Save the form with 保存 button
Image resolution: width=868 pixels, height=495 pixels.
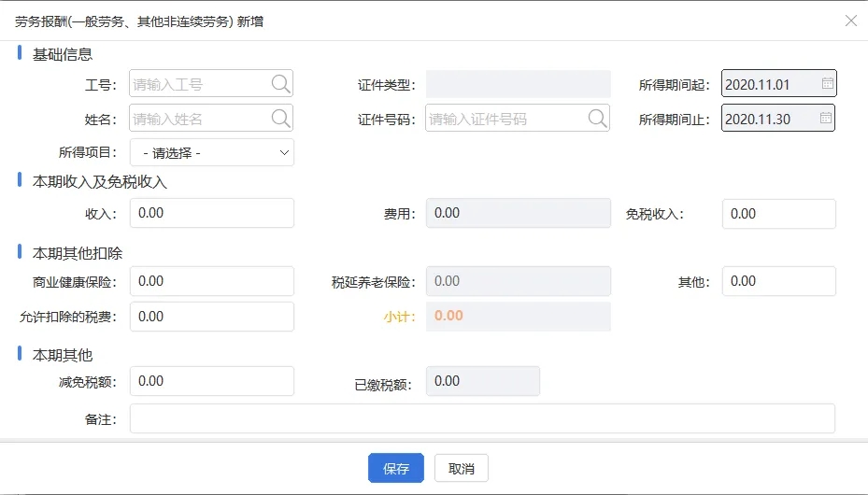[x=396, y=469]
